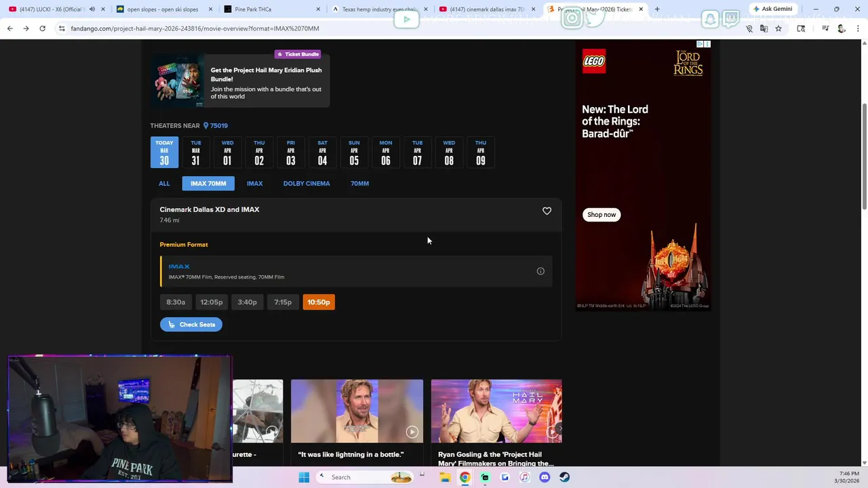The image size is (868, 488).
Task: Open the Windows Start menu
Action: 304,477
